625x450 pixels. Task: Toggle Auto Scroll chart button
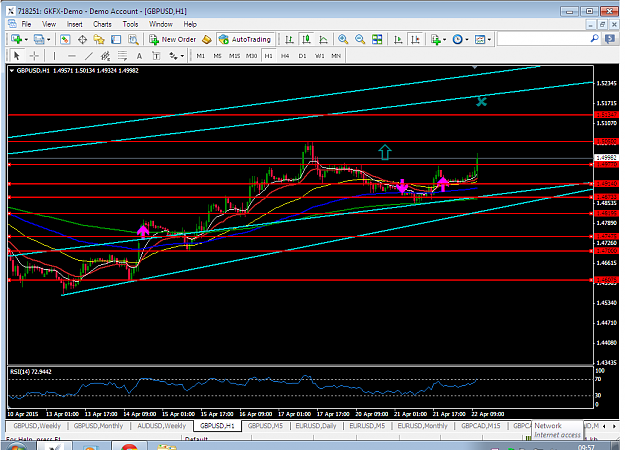coord(398,39)
